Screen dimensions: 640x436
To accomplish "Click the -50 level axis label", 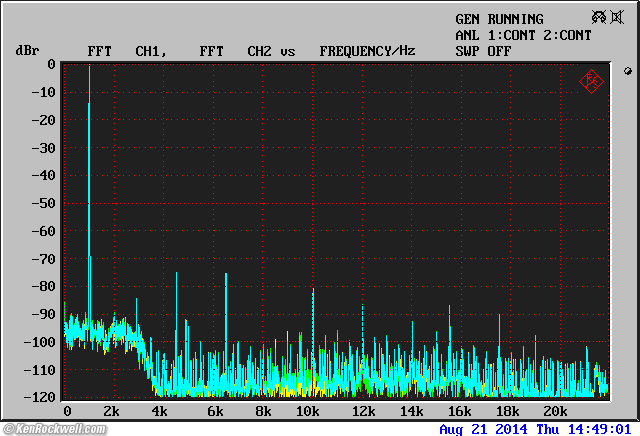I will pyautogui.click(x=43, y=203).
